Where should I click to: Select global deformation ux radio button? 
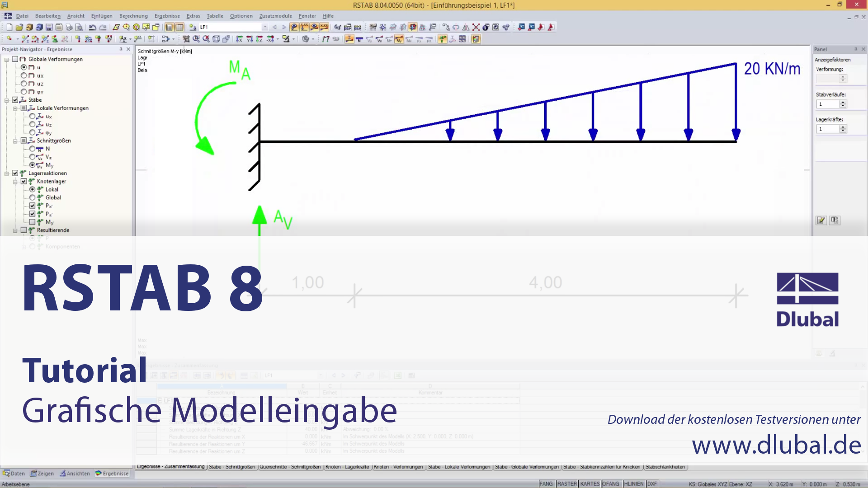pyautogui.click(x=24, y=75)
